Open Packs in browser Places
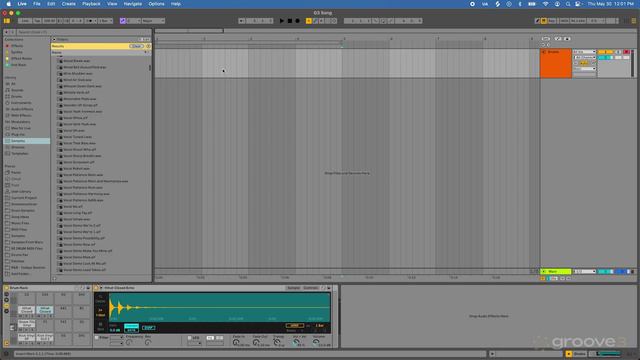640x360 pixels. pyautogui.click(x=16, y=172)
